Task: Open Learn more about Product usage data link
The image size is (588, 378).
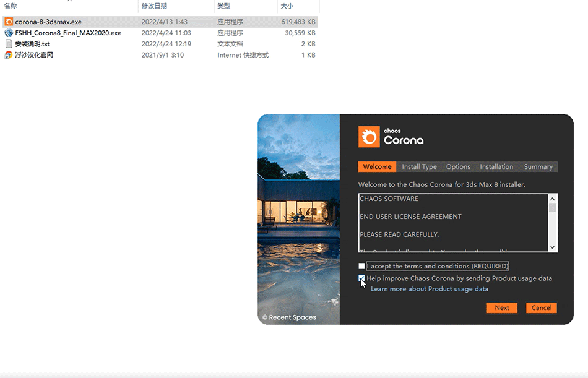Action: click(430, 289)
